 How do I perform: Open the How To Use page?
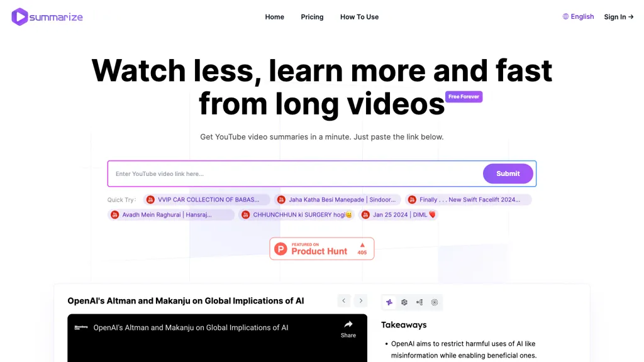tap(359, 17)
